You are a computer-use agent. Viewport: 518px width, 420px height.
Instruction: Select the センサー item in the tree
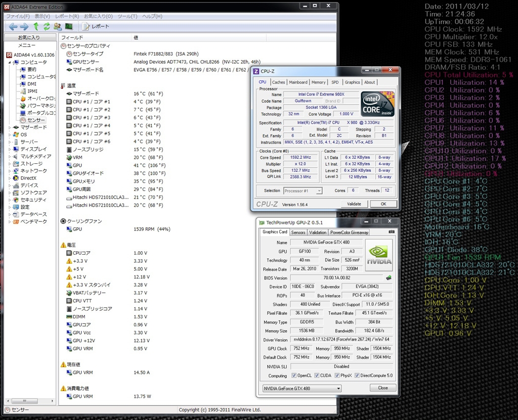coord(33,120)
